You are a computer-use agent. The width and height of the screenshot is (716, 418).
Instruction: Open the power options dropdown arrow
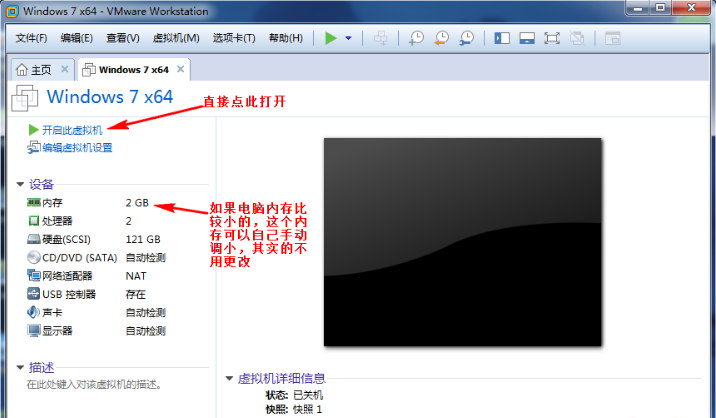coord(348,38)
